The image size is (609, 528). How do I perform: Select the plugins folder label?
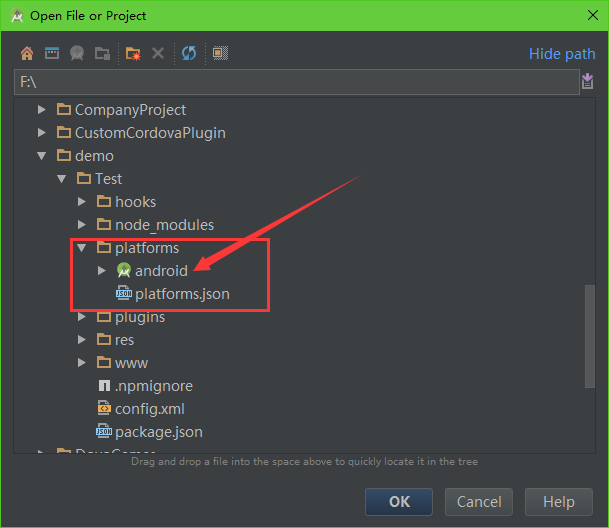pos(140,317)
